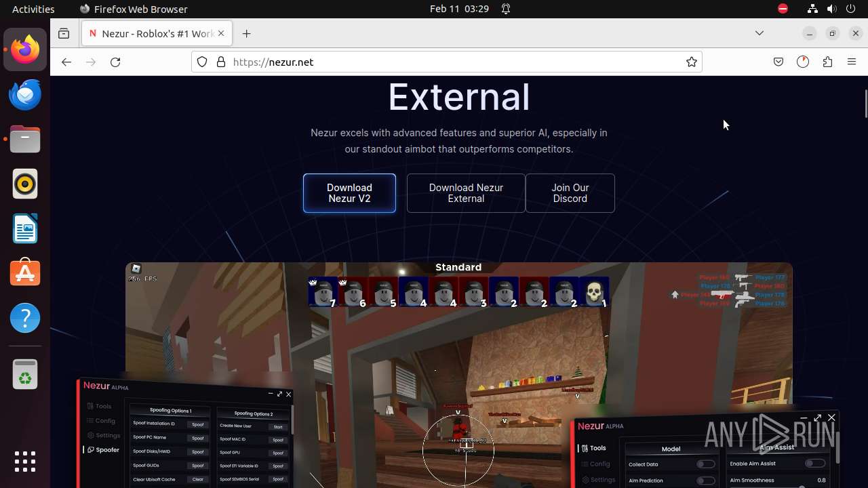Open Ubuntu Software from the dock
868x488 pixels.
pyautogui.click(x=25, y=273)
